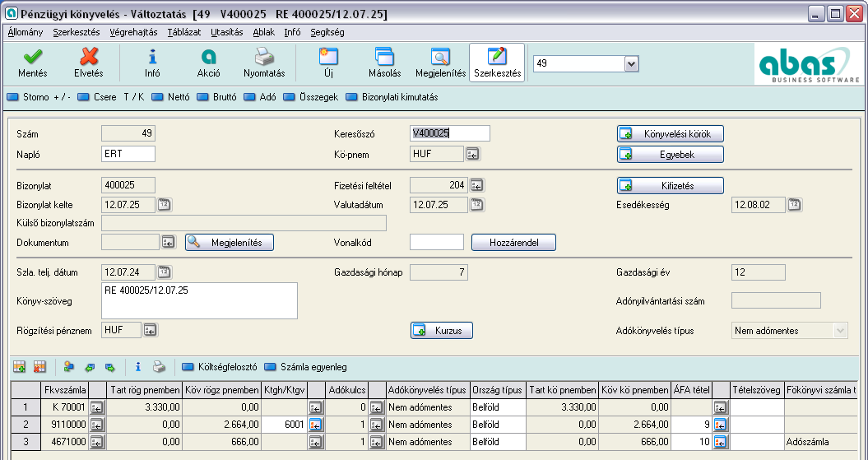Click Storno + / - button
Screen dimensions: 868x460
(x=39, y=97)
